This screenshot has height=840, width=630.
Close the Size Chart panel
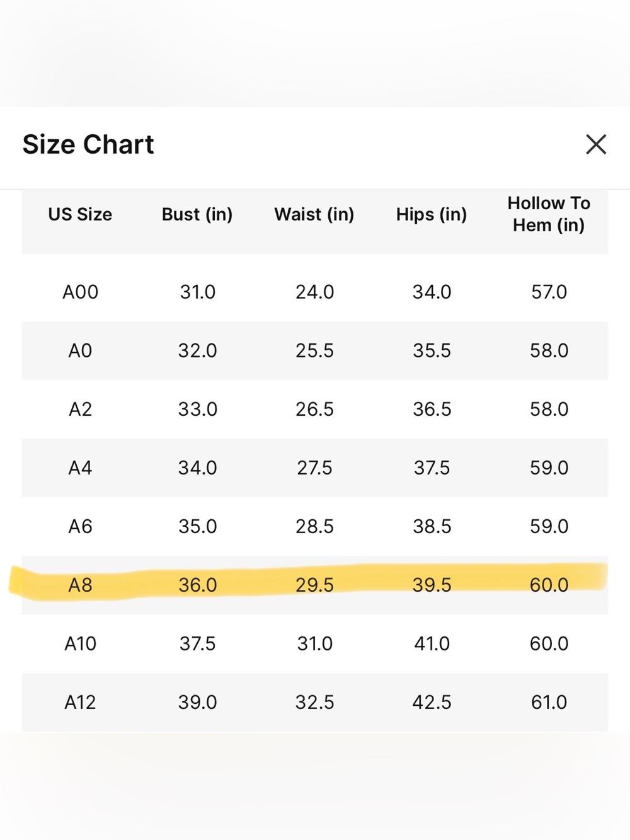pos(596,144)
